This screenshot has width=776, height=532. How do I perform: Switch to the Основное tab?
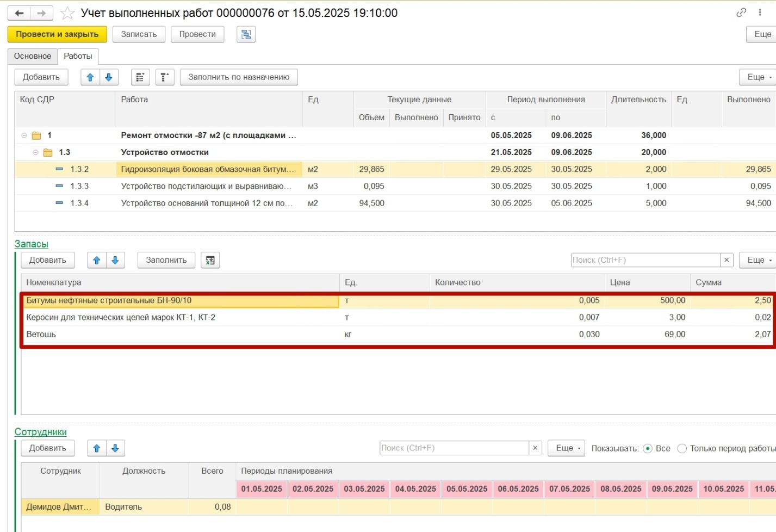33,56
